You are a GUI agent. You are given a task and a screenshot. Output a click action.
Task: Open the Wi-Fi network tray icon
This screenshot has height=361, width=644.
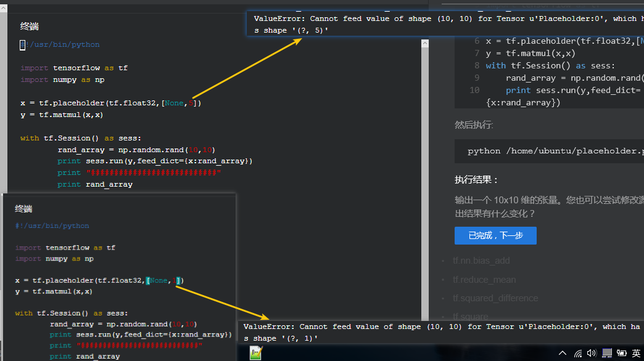pos(578,353)
